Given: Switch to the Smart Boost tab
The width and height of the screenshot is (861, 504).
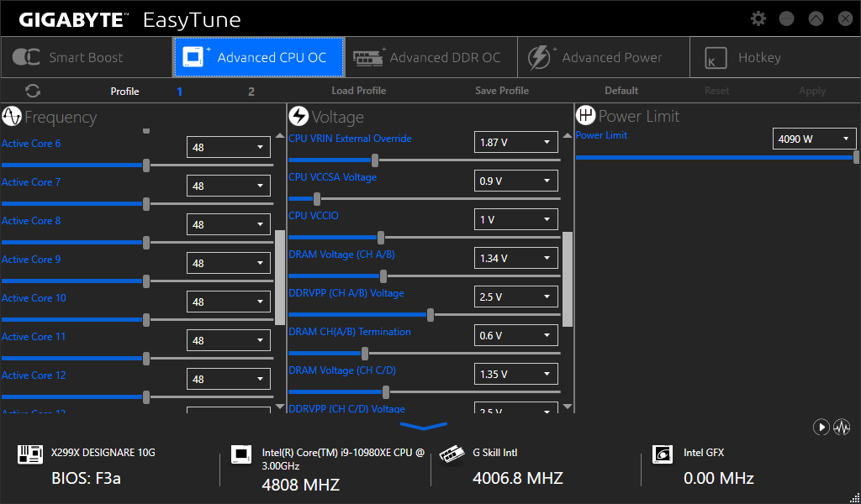Looking at the screenshot, I should point(87,57).
